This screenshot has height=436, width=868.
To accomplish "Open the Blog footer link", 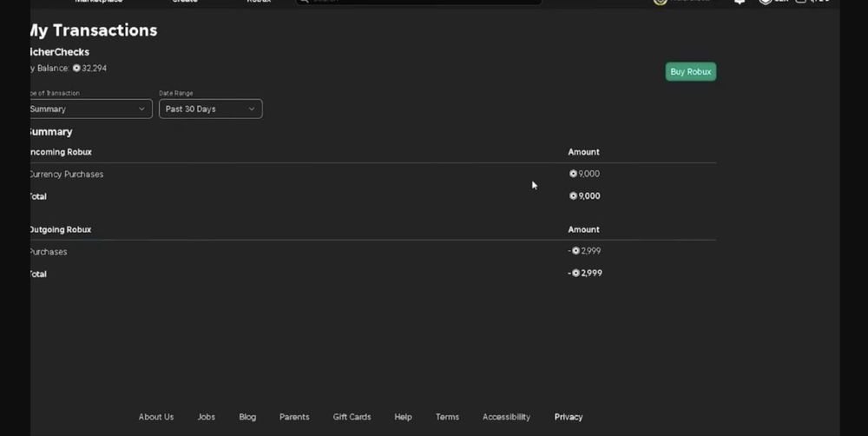I will pos(247,417).
